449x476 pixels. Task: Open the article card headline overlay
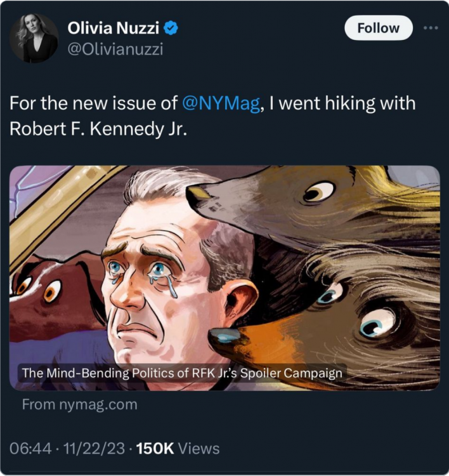point(182,373)
